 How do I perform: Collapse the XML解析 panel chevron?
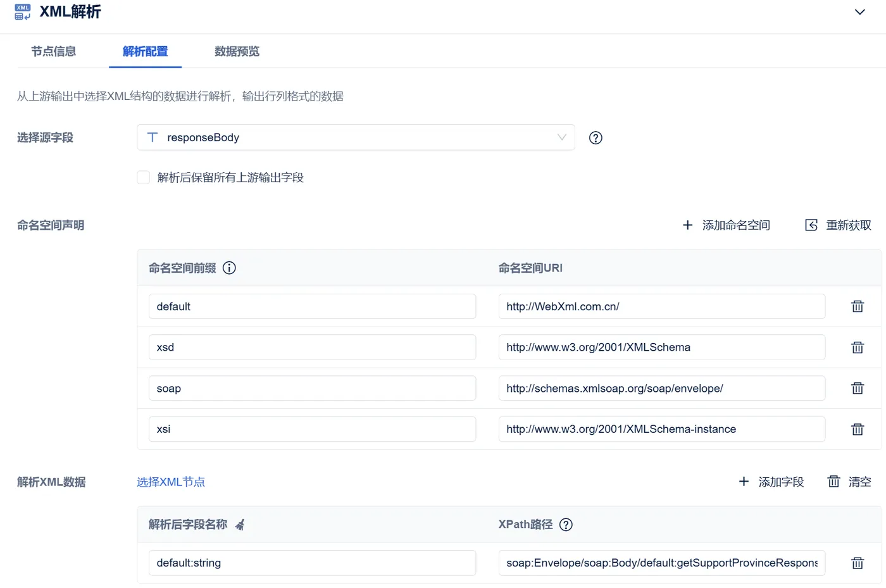point(859,12)
